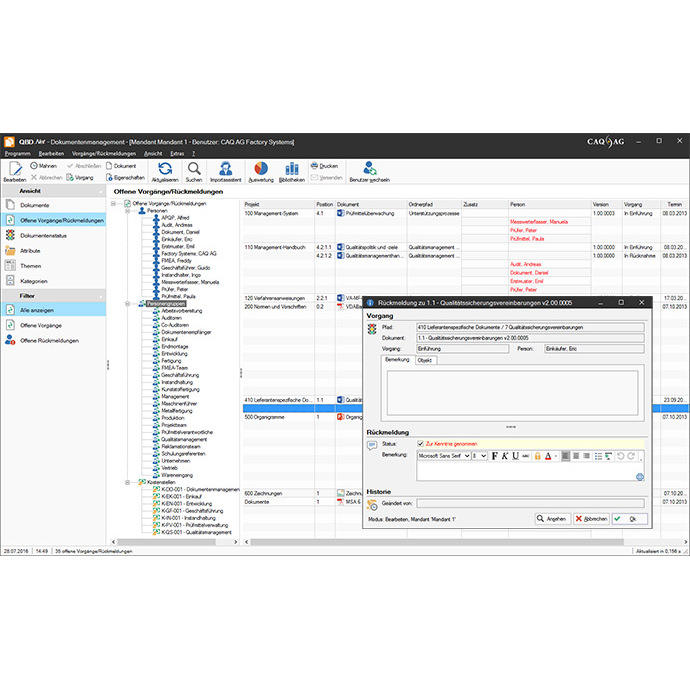The height and width of the screenshot is (690, 690).
Task: Apply underline in Bemerkung editor
Action: [515, 456]
